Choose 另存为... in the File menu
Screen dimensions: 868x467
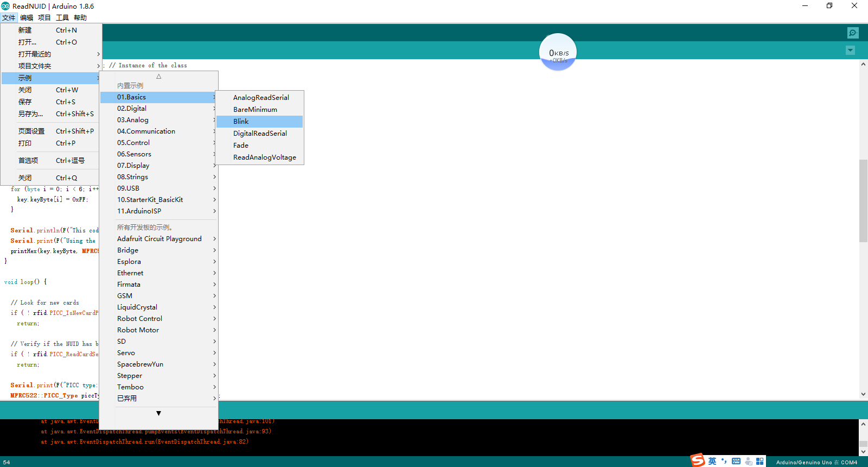pyautogui.click(x=52, y=114)
